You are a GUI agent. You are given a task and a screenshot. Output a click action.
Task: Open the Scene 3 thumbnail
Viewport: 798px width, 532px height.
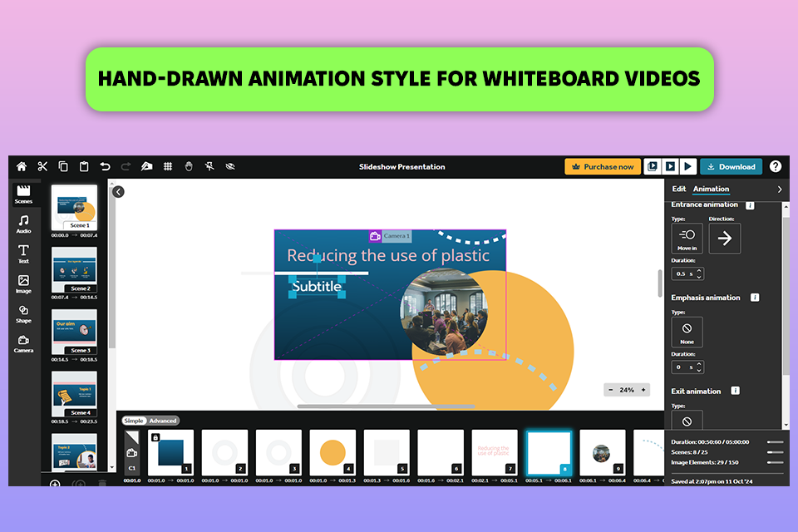(x=74, y=332)
